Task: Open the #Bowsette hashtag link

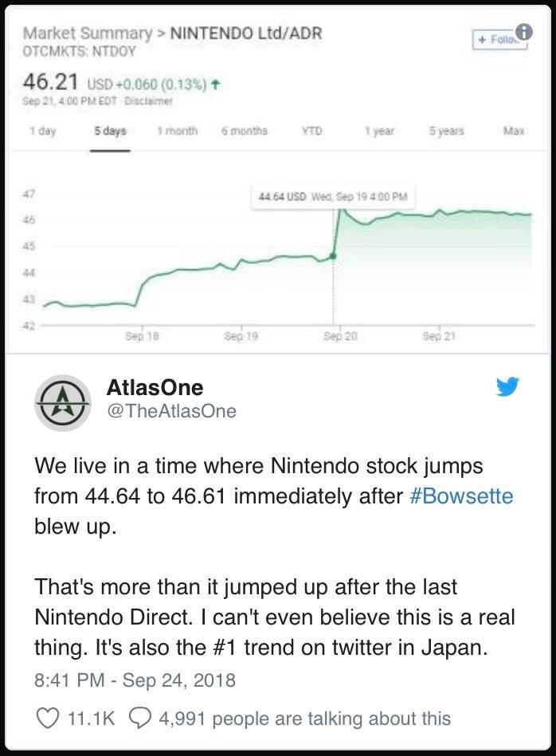Action: 460,496
